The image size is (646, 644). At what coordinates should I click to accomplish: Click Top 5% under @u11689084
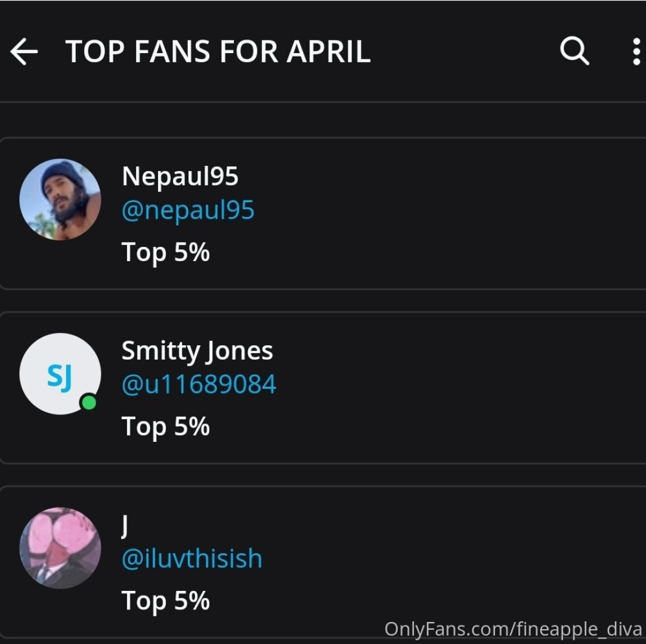tap(165, 426)
